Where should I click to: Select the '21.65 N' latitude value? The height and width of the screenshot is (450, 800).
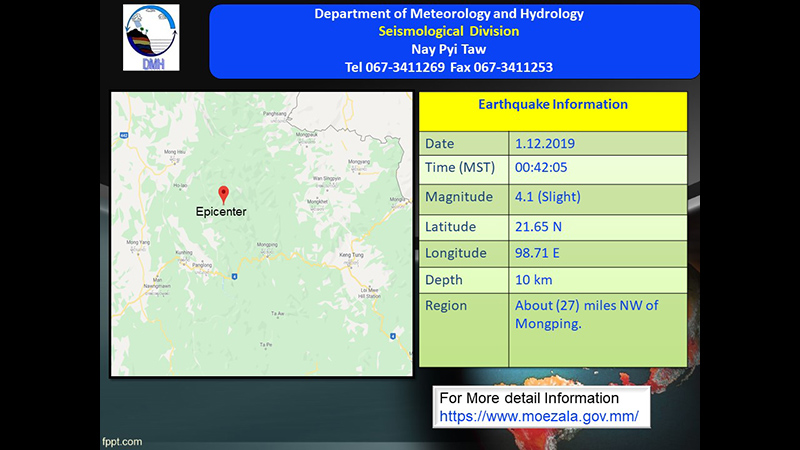click(x=538, y=227)
